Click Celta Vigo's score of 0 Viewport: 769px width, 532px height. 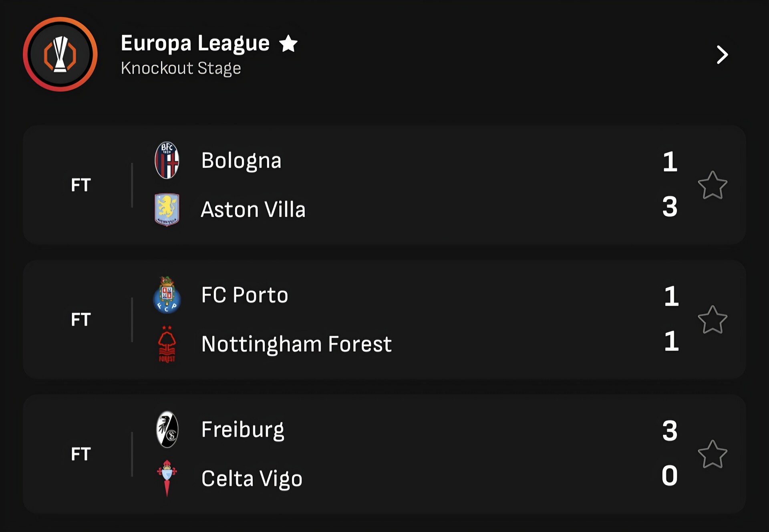[x=670, y=476]
